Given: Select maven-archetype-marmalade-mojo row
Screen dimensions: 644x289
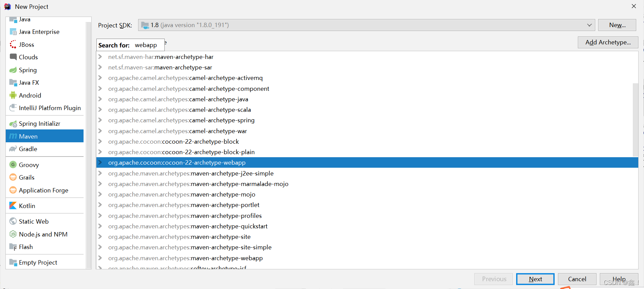Looking at the screenshot, I should pyautogui.click(x=367, y=184).
